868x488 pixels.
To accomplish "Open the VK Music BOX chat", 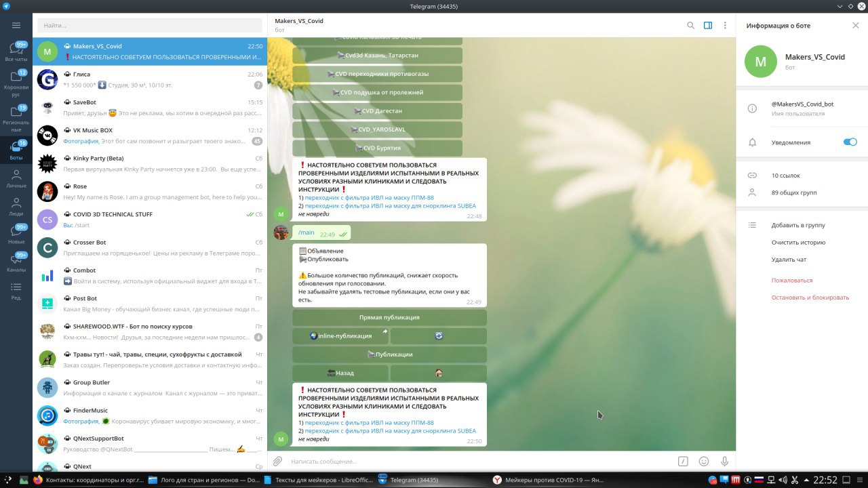I will (x=150, y=136).
